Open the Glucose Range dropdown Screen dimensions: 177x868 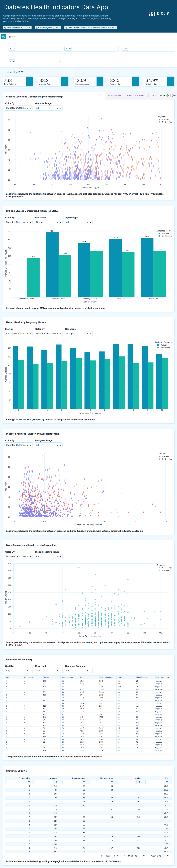click(48, 108)
